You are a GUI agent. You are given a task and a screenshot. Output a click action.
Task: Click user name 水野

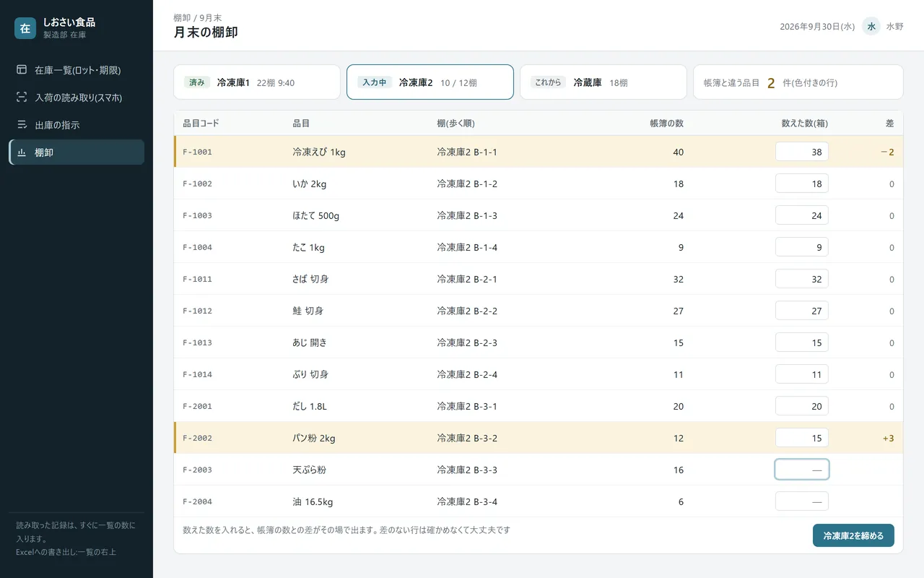[895, 27]
